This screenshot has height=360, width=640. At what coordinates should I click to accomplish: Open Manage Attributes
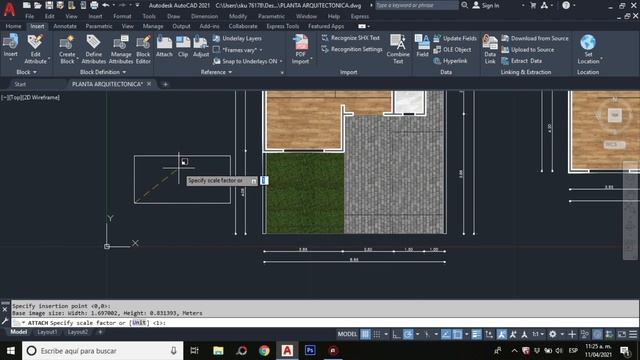pyautogui.click(x=121, y=49)
